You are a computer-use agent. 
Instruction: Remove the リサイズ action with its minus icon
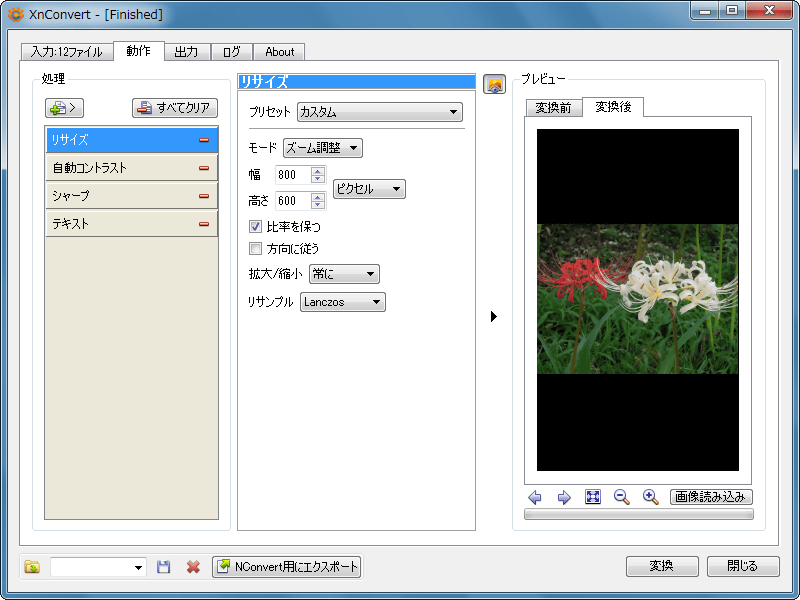click(204, 140)
